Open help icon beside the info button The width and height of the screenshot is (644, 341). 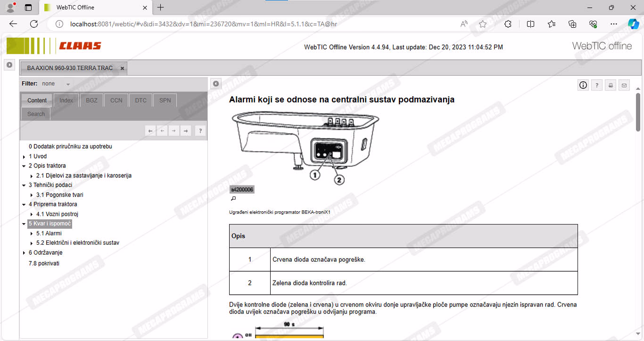coord(597,85)
